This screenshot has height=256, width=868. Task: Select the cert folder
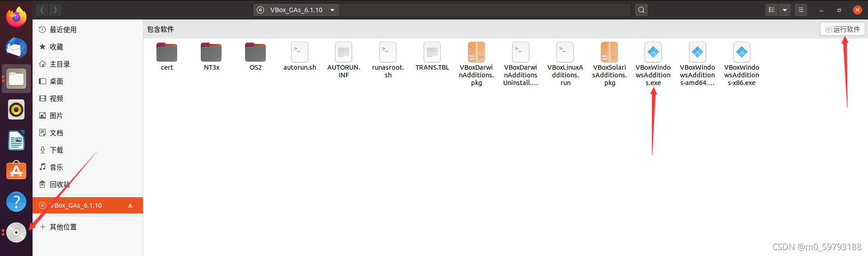(167, 57)
